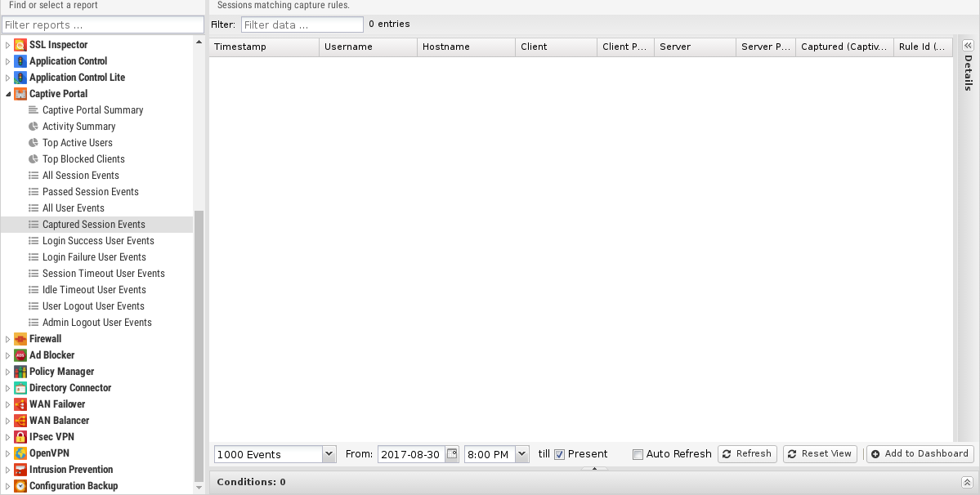Click the SSL Inspector app icon

tap(20, 45)
